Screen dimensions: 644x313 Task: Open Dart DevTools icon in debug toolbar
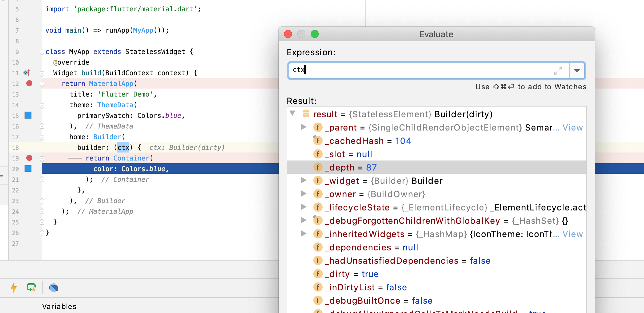point(53,288)
